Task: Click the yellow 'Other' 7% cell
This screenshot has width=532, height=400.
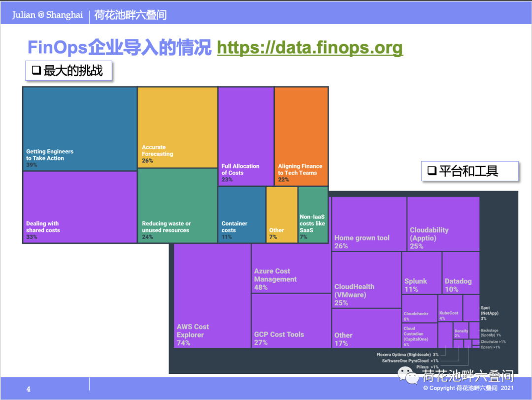Action: tap(282, 215)
